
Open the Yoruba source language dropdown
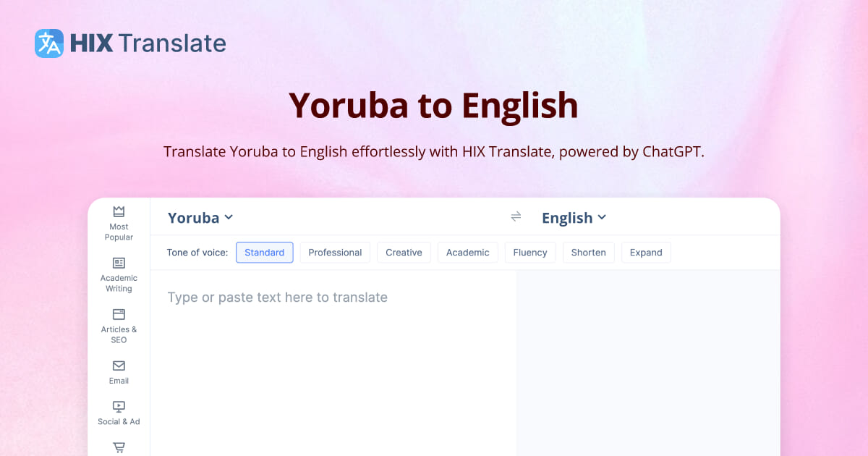(200, 217)
